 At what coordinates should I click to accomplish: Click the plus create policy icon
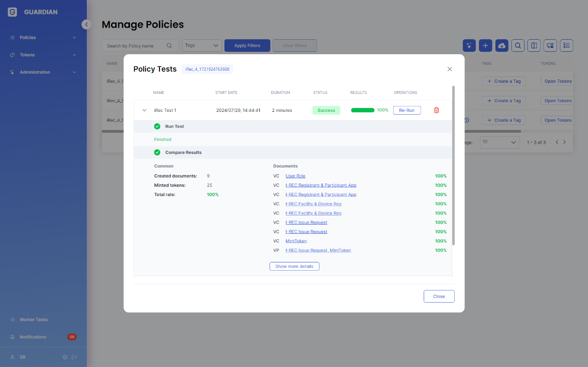485,46
